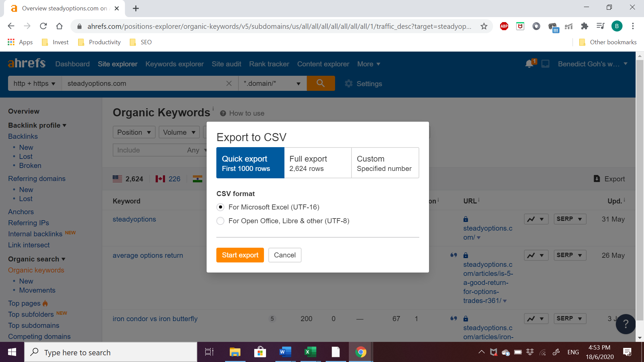Go to Site audit
The image size is (644, 362).
pyautogui.click(x=226, y=64)
